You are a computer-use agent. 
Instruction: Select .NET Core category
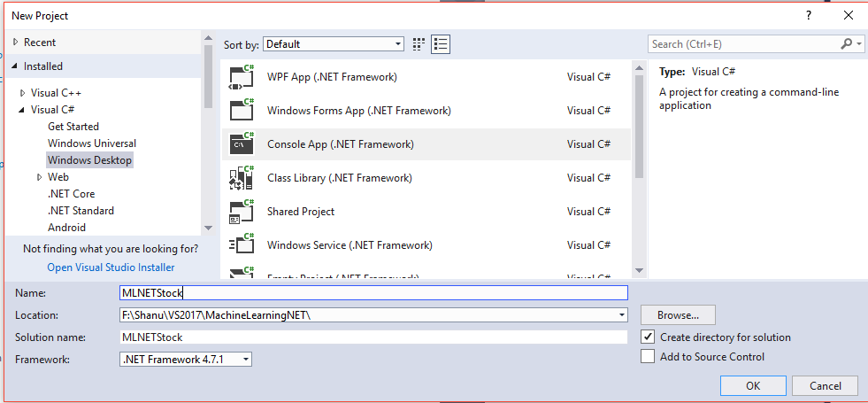click(71, 194)
